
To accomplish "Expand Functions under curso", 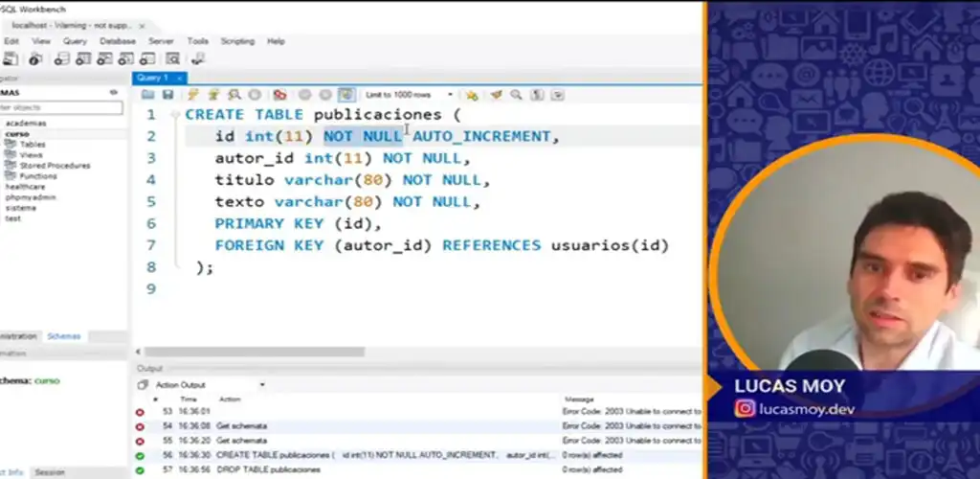I will coord(38,176).
